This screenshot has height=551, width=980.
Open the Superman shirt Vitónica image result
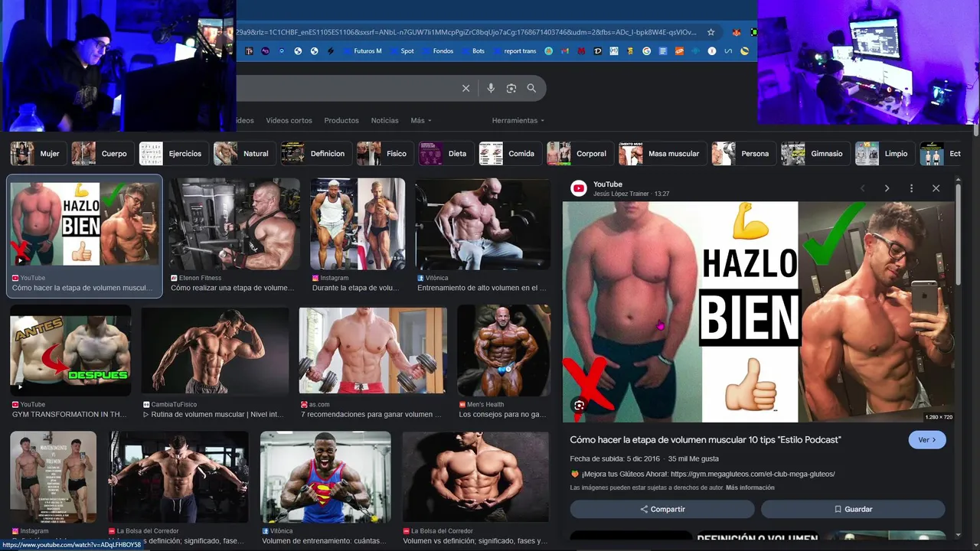click(325, 477)
